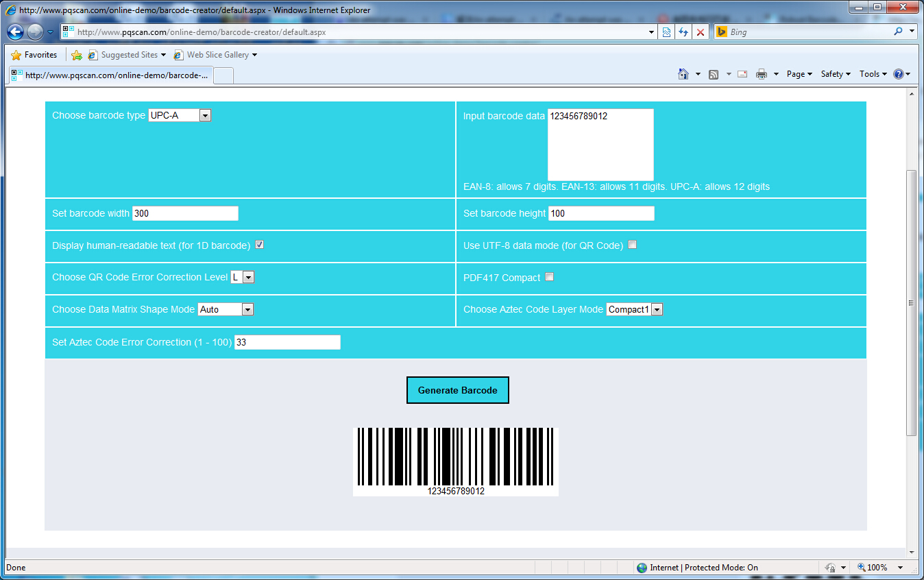Viewport: 924px width, 580px height.
Task: Open the address bar autocomplete dropdown arrow
Action: click(x=651, y=32)
